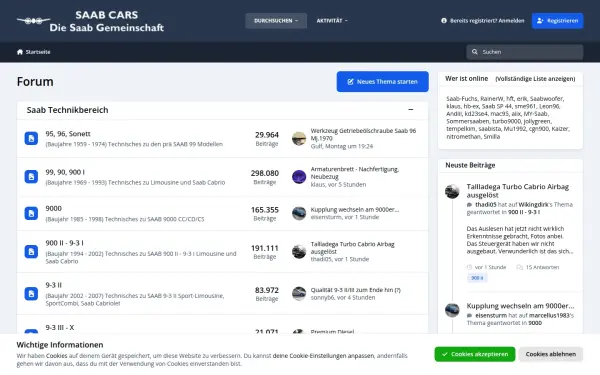
Task: Open the 9-3 II forum title
Action: point(54,285)
